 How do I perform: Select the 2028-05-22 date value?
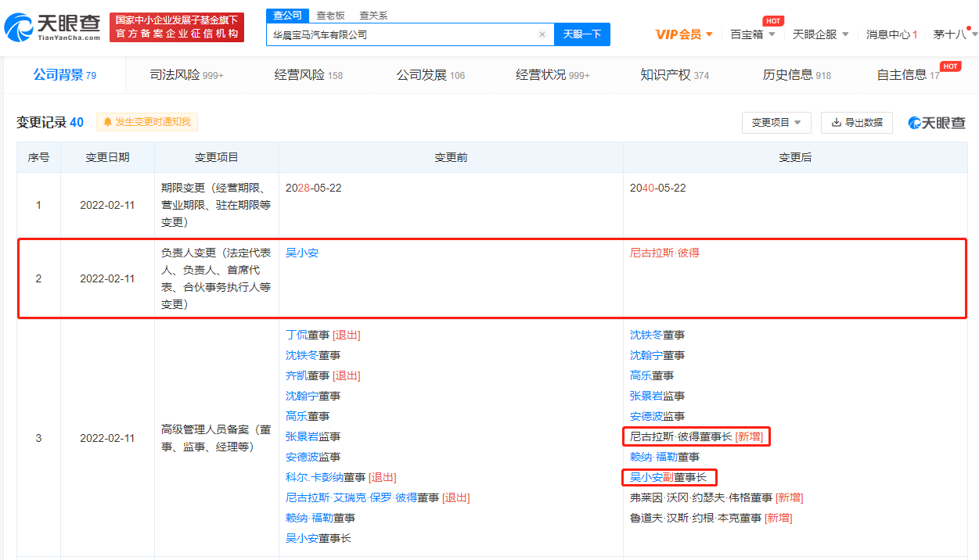pos(314,188)
